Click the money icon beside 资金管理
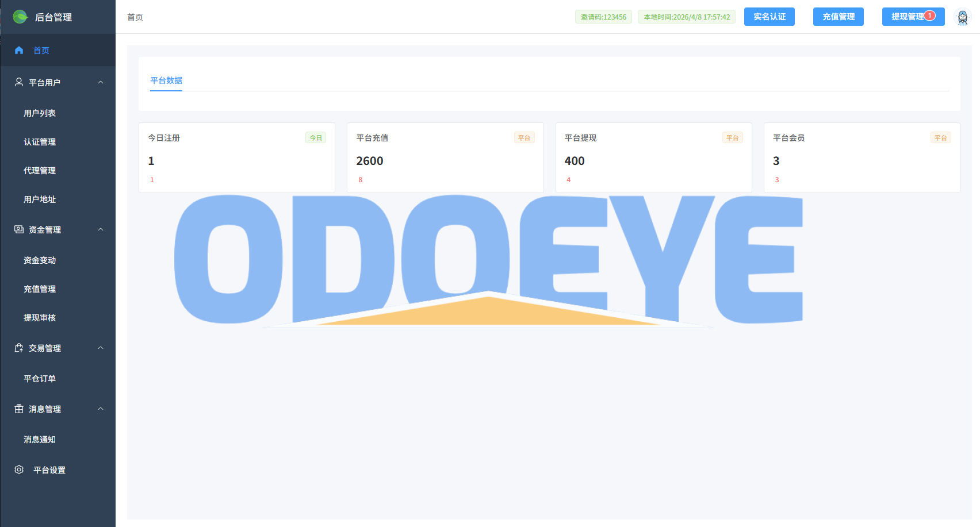This screenshot has width=980, height=527. [19, 229]
